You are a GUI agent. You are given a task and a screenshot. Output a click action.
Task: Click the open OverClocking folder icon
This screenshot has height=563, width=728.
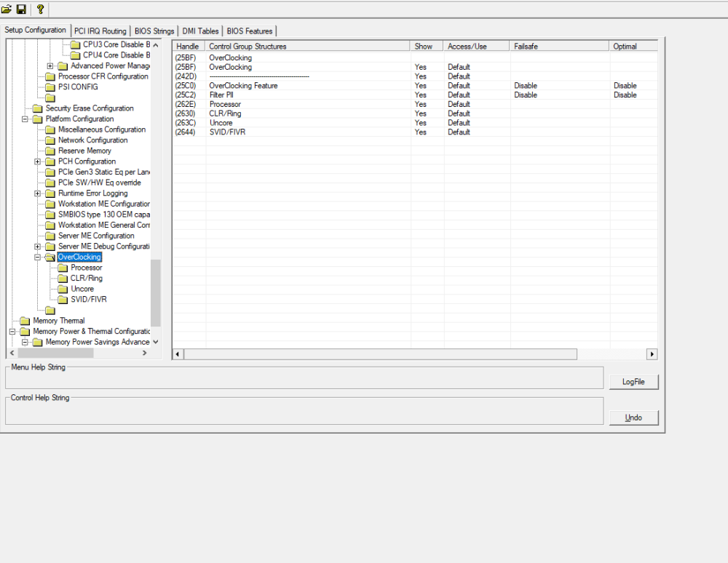50,257
